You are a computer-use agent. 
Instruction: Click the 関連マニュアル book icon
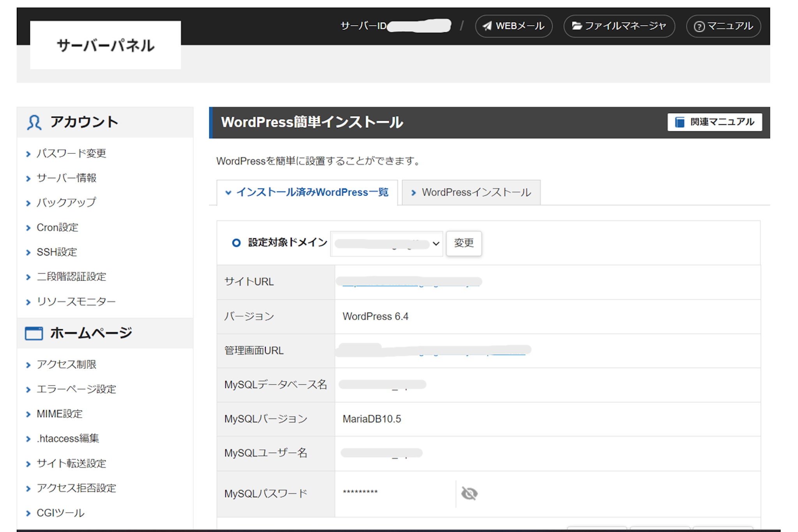point(680,122)
